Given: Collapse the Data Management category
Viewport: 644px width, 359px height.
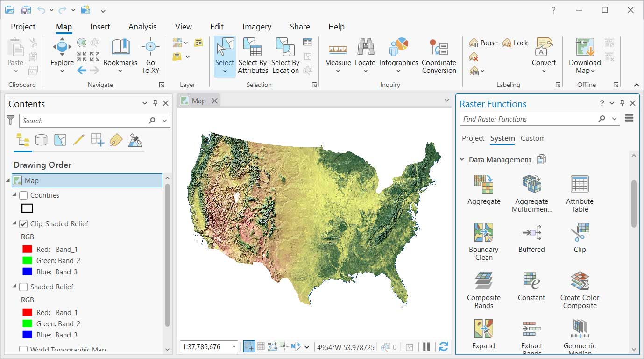Looking at the screenshot, I should pos(462,159).
